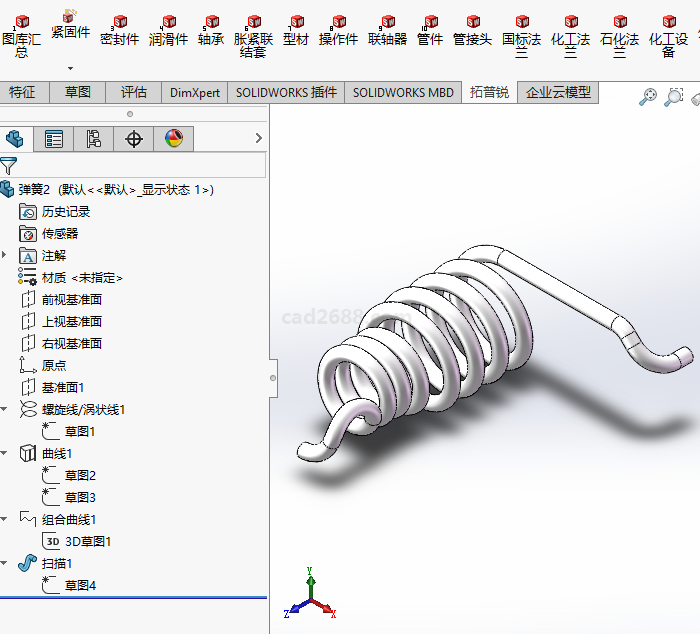Open the ConfigurationManager panel icon
Screen dimensions: 700x634
coord(94,139)
